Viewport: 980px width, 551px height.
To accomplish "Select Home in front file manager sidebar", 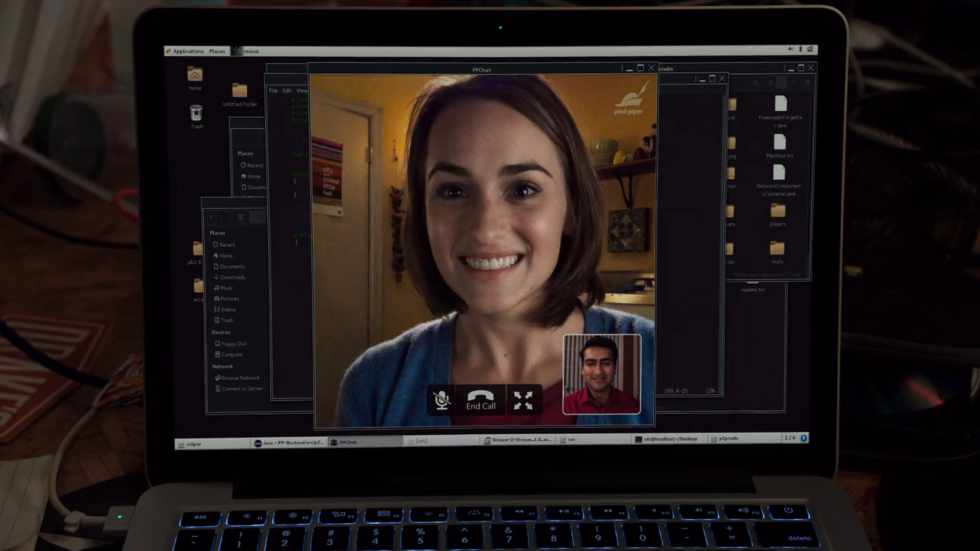I will pyautogui.click(x=223, y=256).
